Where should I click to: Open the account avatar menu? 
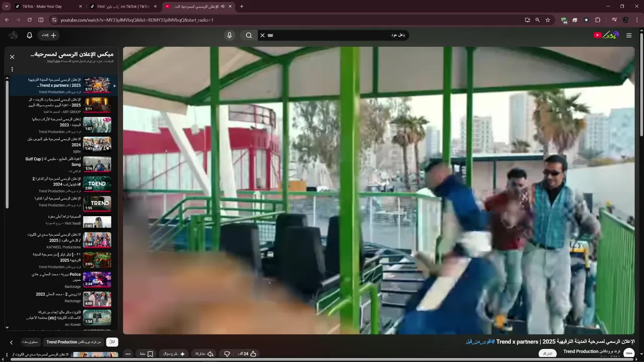[13, 35]
